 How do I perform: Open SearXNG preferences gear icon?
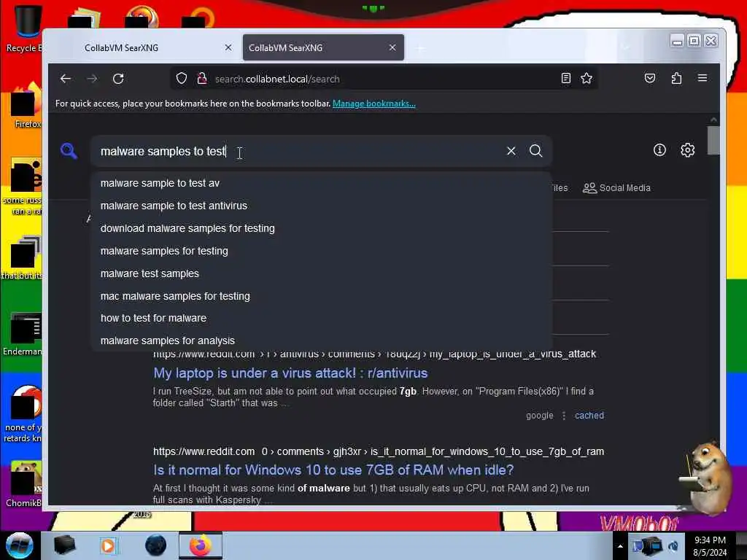pyautogui.click(x=687, y=150)
